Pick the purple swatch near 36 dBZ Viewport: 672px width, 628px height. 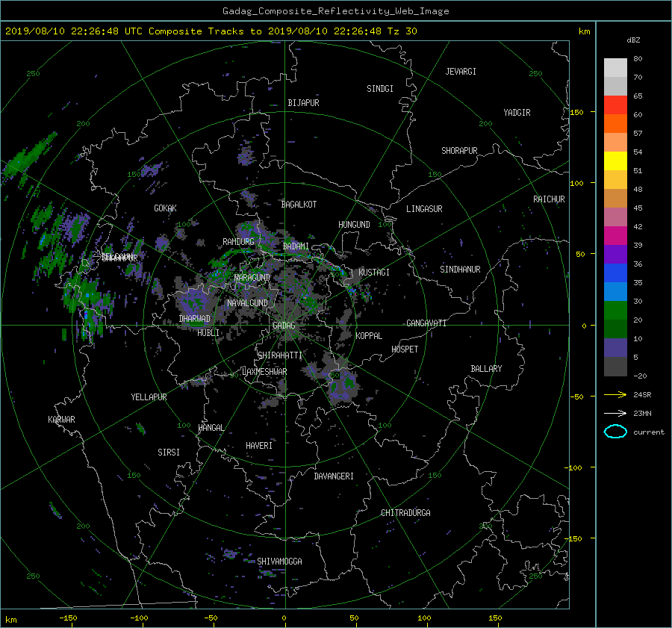(615, 254)
